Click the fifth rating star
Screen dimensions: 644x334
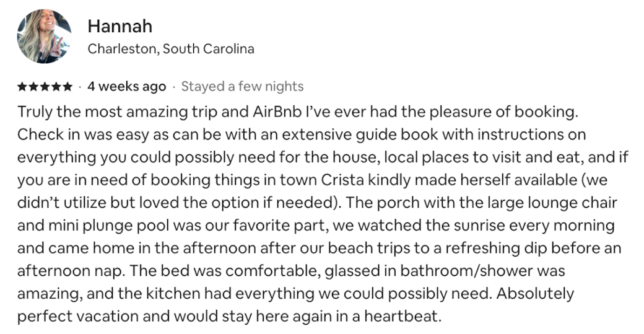coord(67,87)
